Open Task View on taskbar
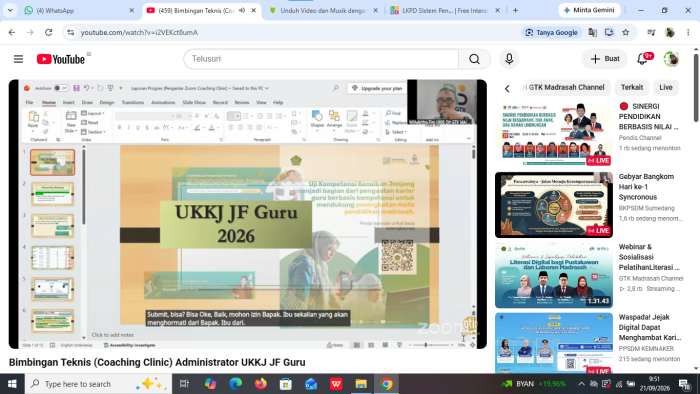The image size is (700, 394). pos(184,384)
